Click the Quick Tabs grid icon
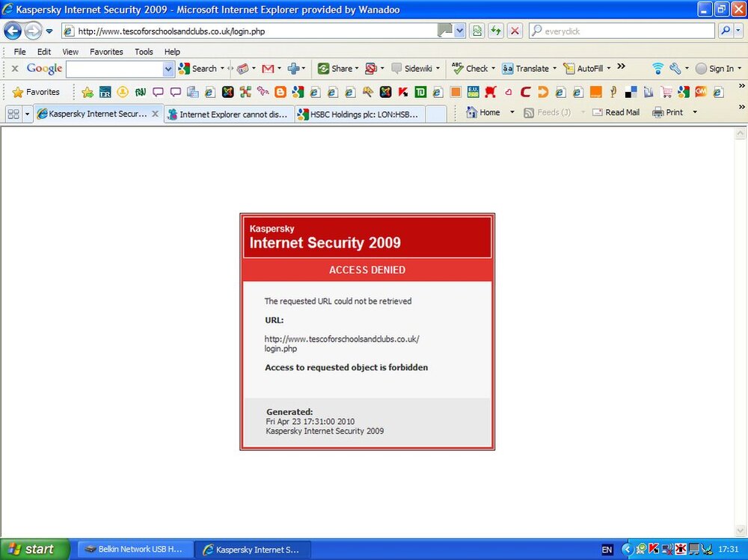 [x=13, y=114]
